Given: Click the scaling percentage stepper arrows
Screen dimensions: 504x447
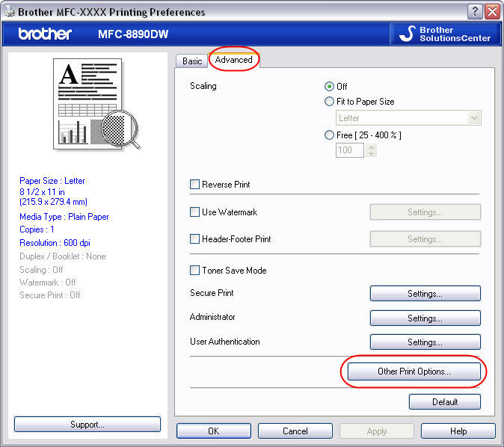Looking at the screenshot, I should 372,150.
